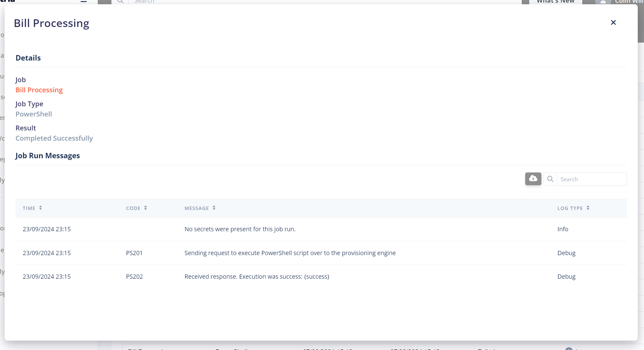Open the Bill Processing job link
The image size is (644, 350).
tap(39, 90)
